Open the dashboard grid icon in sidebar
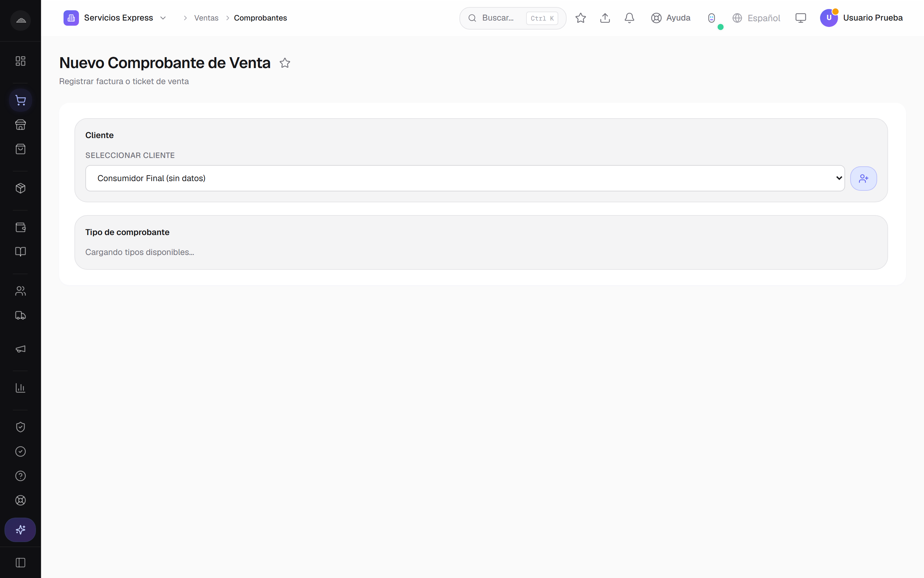This screenshot has height=578, width=924. (x=21, y=61)
